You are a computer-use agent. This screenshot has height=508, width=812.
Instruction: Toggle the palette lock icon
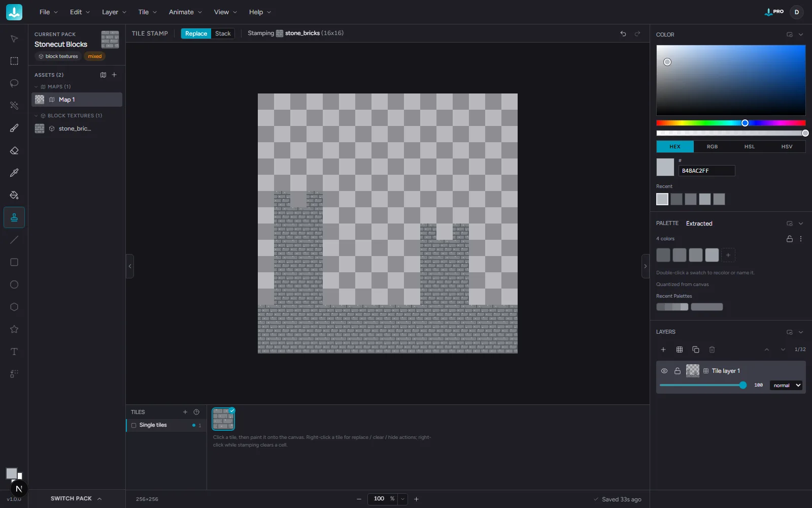pyautogui.click(x=790, y=239)
